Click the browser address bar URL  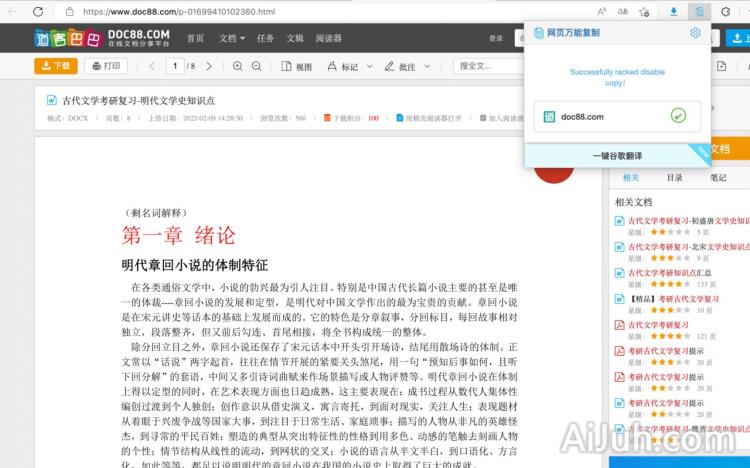point(179,11)
